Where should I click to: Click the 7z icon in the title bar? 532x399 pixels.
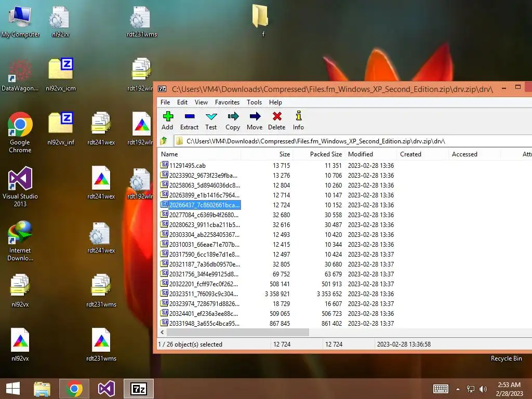(x=162, y=89)
